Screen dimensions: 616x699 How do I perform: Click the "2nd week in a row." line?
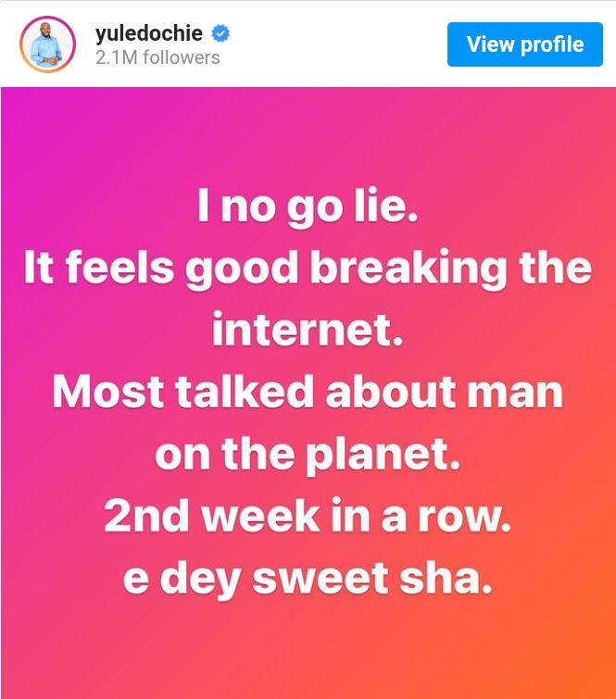[308, 516]
